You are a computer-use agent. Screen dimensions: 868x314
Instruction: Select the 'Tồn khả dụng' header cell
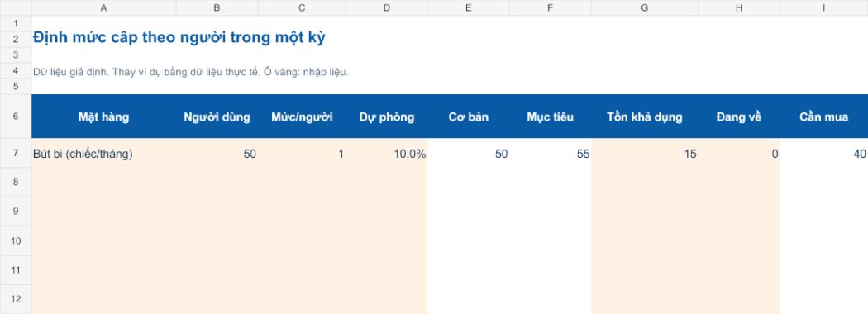(x=644, y=117)
